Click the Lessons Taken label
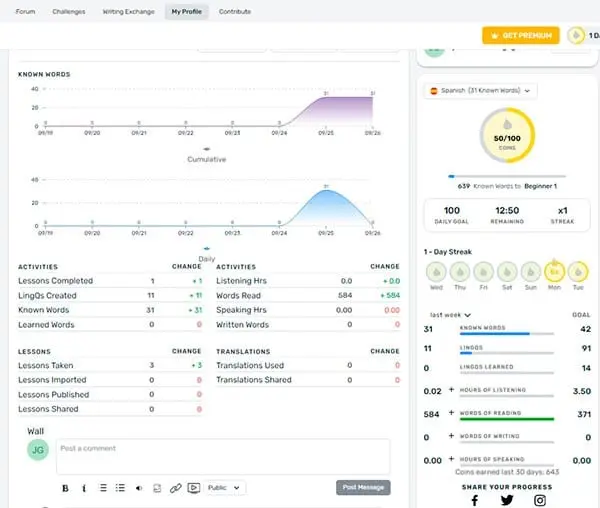Viewport: 600px width, 508px height. (x=46, y=365)
